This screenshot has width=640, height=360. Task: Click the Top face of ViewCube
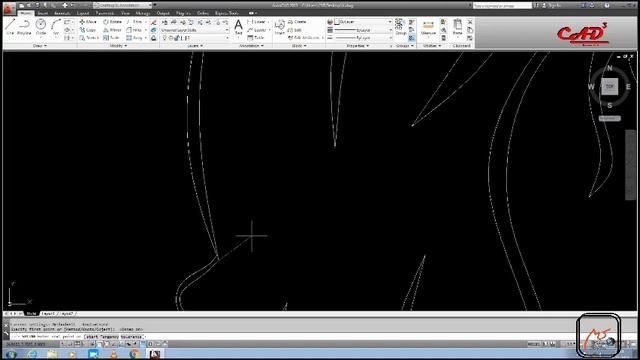tap(609, 87)
